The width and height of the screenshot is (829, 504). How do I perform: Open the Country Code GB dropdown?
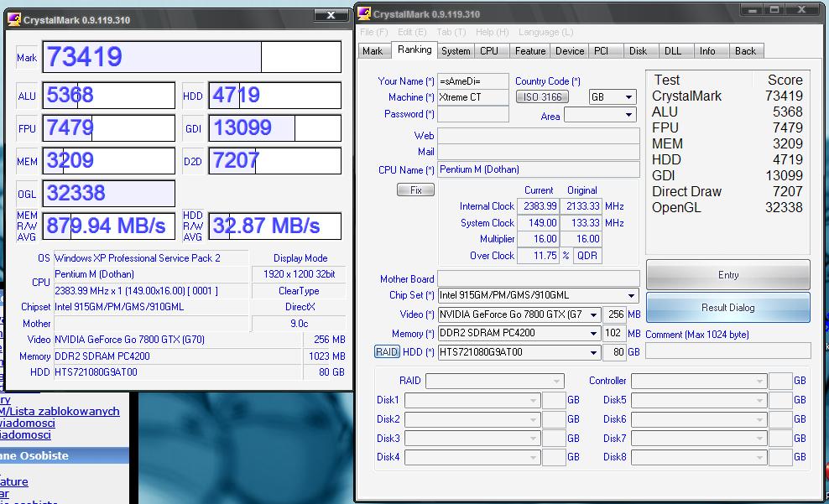point(613,97)
